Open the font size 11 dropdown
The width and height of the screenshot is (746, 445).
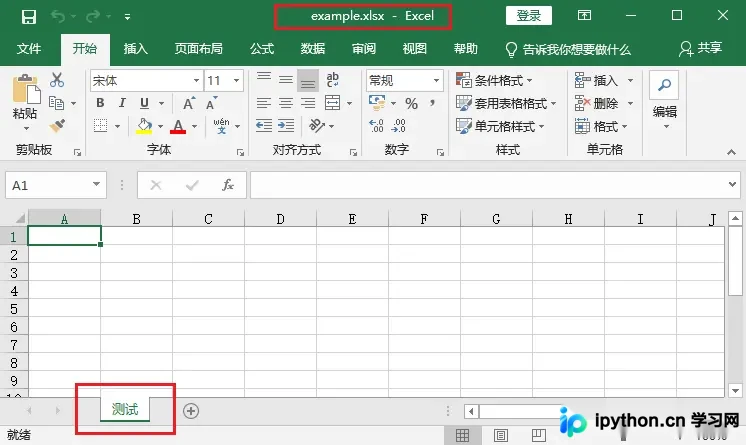(x=236, y=80)
